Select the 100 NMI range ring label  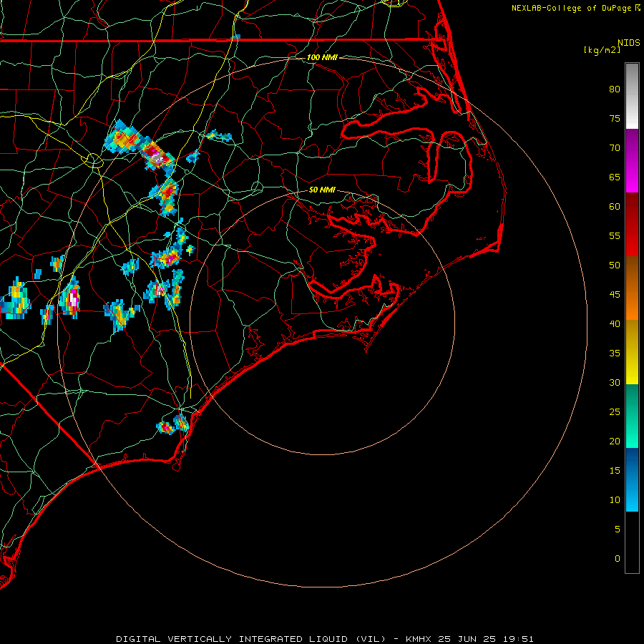pos(322,57)
